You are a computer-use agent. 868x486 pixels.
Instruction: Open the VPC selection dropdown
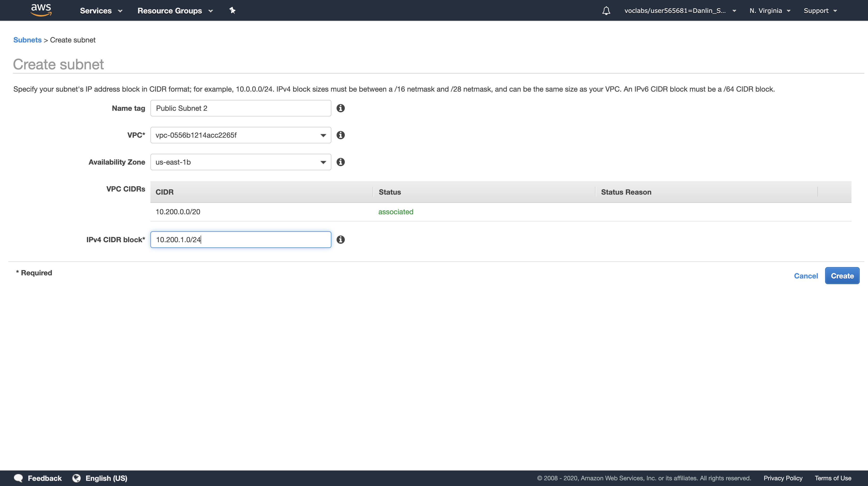pyautogui.click(x=241, y=135)
